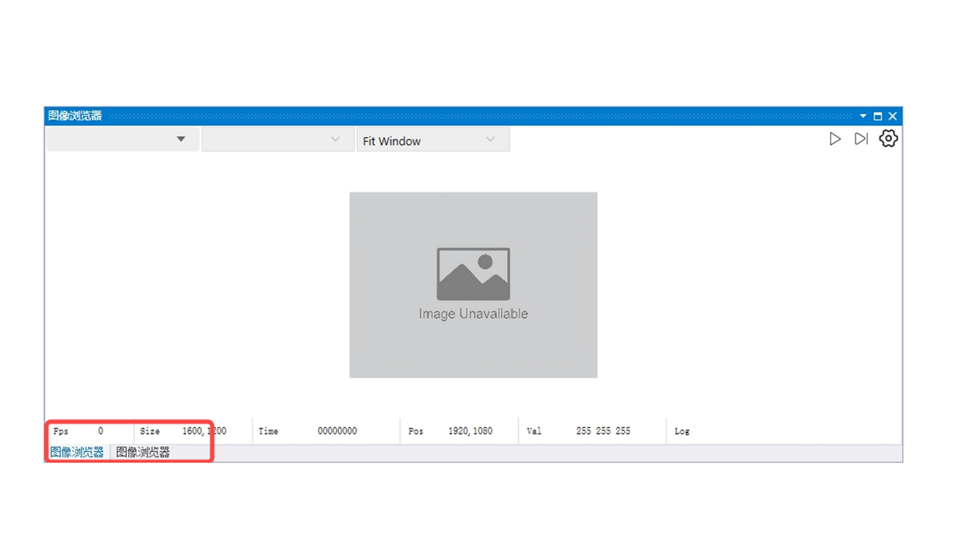Open the second empty combo box
Image resolution: width=980 pixels, height=551 pixels.
tap(278, 139)
